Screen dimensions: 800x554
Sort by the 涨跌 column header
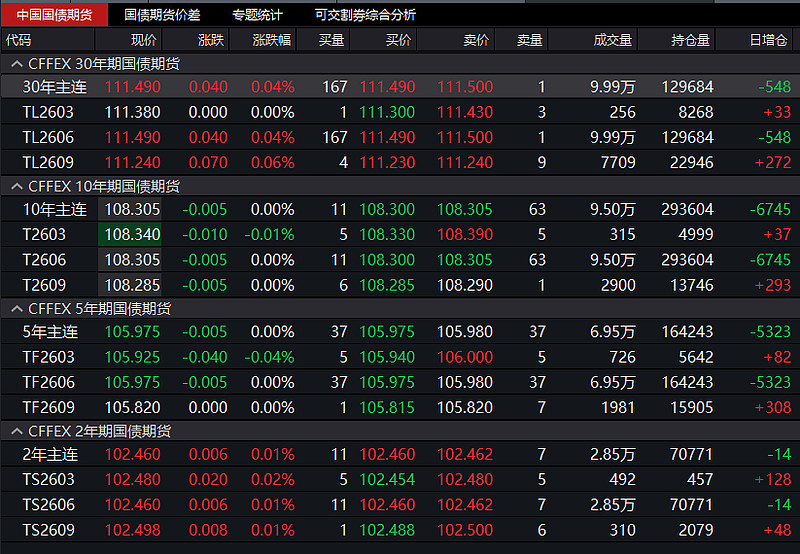tap(196, 40)
